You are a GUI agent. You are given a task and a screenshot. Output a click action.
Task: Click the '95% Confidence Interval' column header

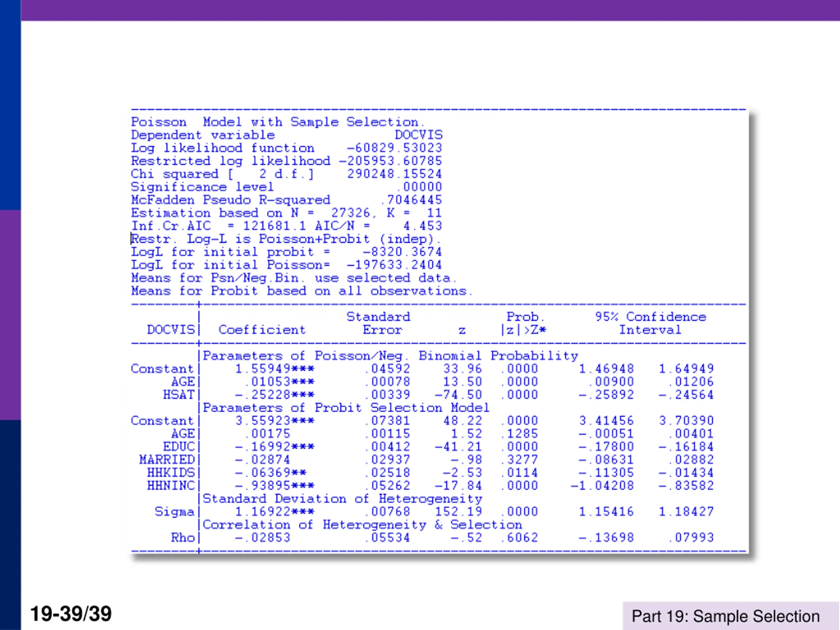coord(650,323)
